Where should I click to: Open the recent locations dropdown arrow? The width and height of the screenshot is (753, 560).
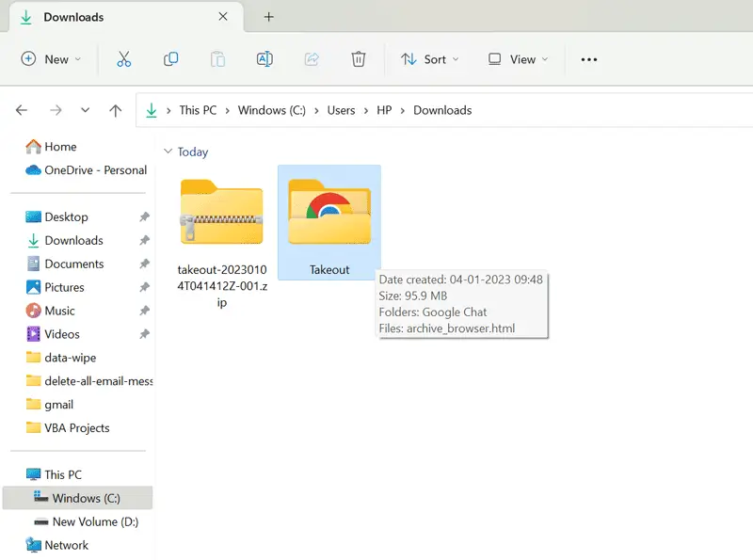[x=86, y=110]
